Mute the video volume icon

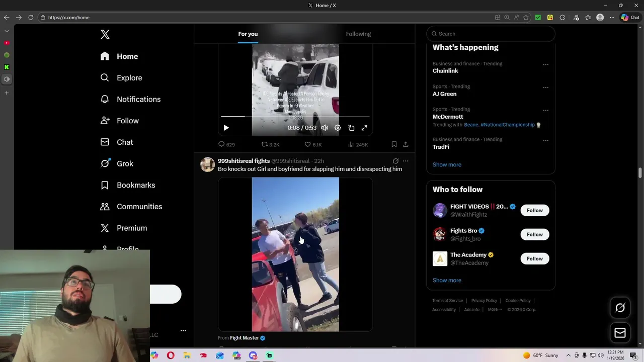pos(325,128)
